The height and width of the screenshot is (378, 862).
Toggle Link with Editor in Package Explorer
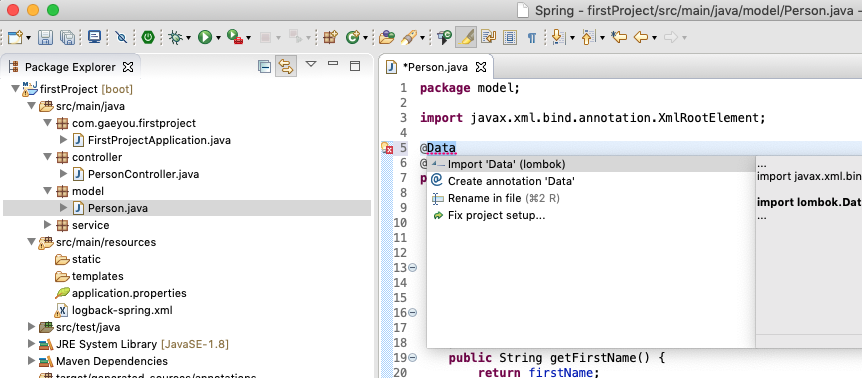click(x=286, y=67)
